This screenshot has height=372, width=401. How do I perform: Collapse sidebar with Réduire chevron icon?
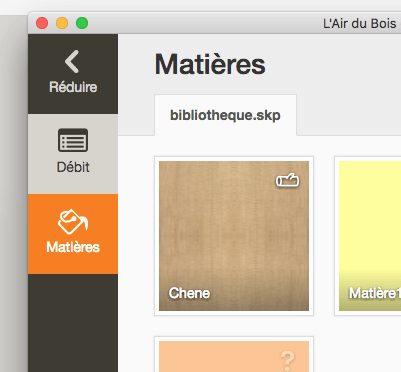72,61
